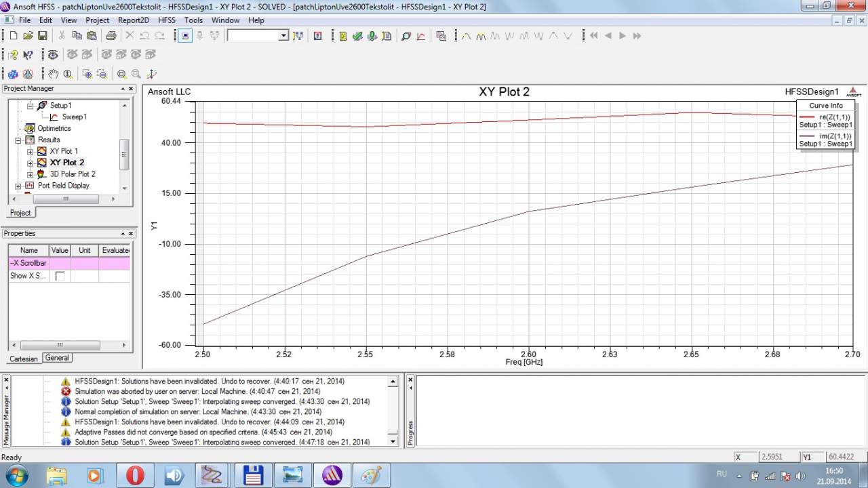Screen dimensions: 868x488
Task: Click the green Validate checkmark icon
Action: (357, 36)
